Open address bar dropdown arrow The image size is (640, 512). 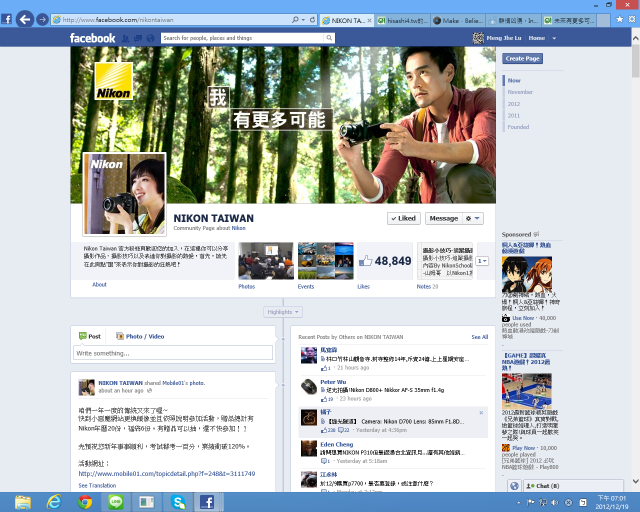[x=303, y=20]
